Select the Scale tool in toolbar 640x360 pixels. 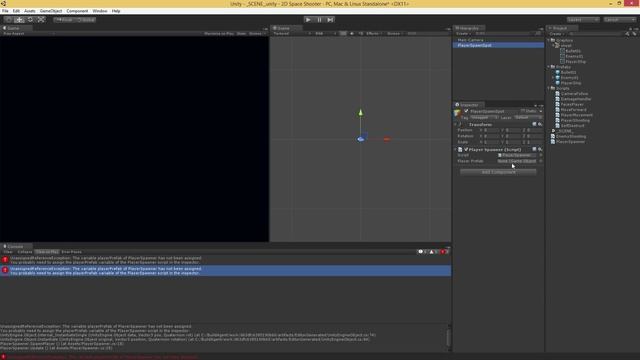click(x=41, y=20)
